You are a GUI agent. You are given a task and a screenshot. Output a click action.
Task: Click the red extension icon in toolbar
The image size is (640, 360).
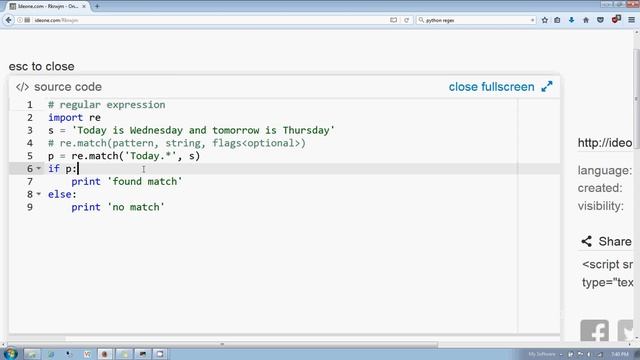pos(616,19)
